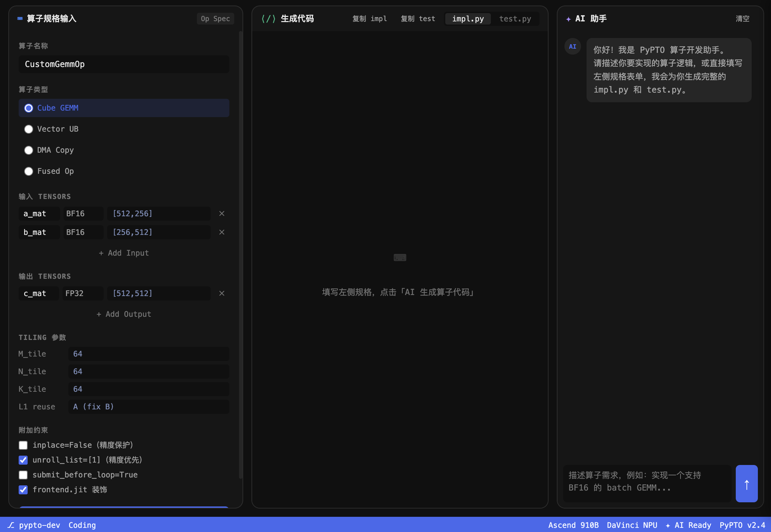The height and width of the screenshot is (532, 771).
Task: Click the left panel vertical scrollbar
Action: click(241, 255)
